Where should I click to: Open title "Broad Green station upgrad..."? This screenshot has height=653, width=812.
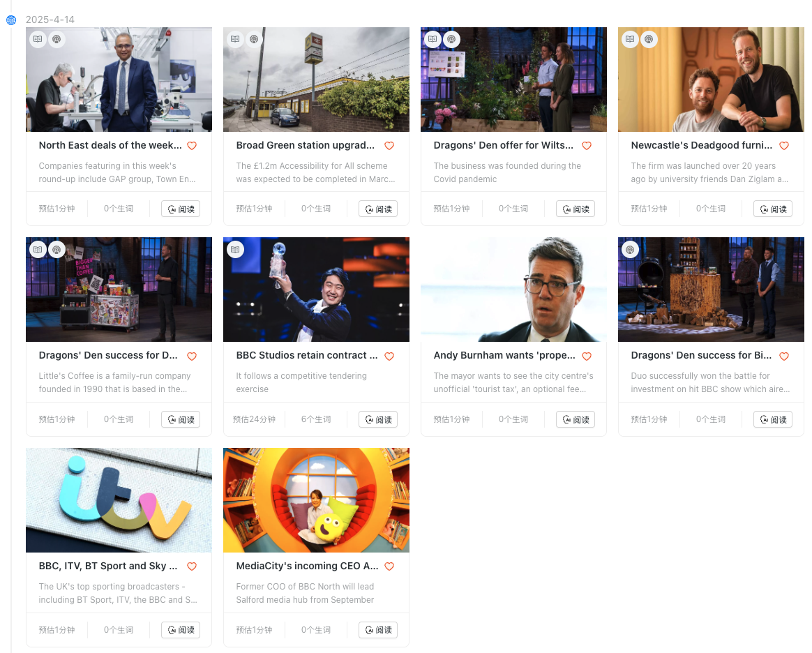coord(305,146)
